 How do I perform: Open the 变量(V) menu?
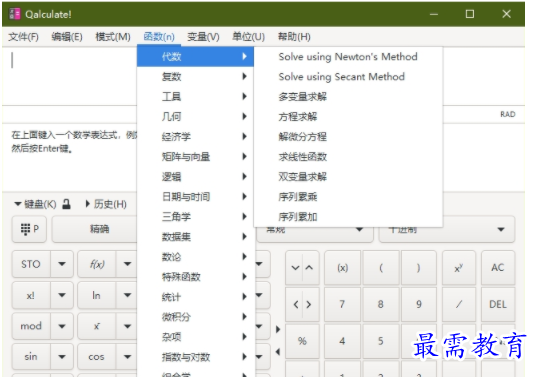click(203, 37)
